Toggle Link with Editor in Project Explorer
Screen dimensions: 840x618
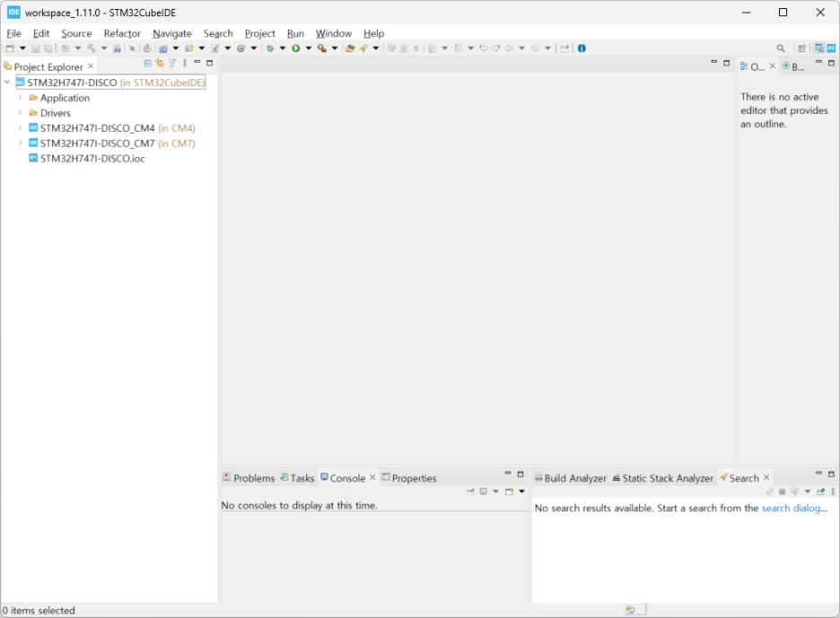(x=160, y=63)
